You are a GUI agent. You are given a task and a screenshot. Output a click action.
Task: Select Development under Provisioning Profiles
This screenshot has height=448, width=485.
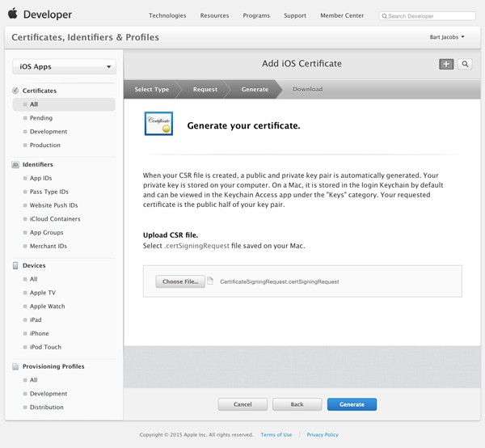48,394
